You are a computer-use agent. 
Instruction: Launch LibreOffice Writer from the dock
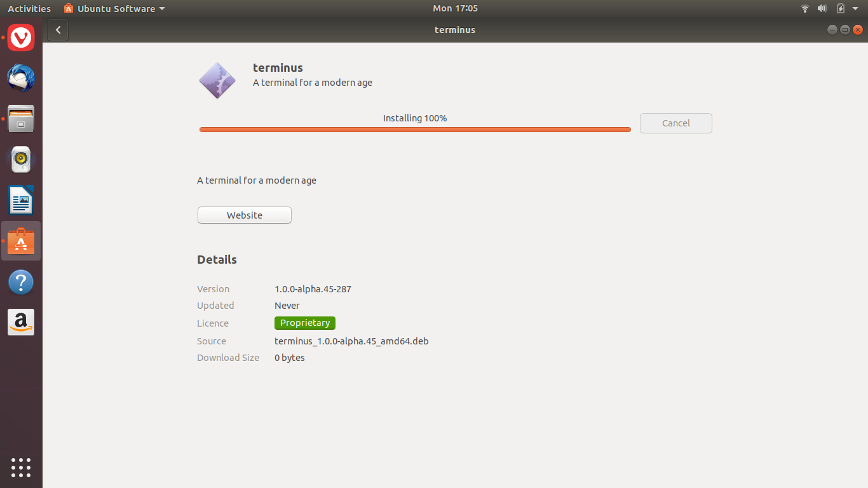(21, 200)
